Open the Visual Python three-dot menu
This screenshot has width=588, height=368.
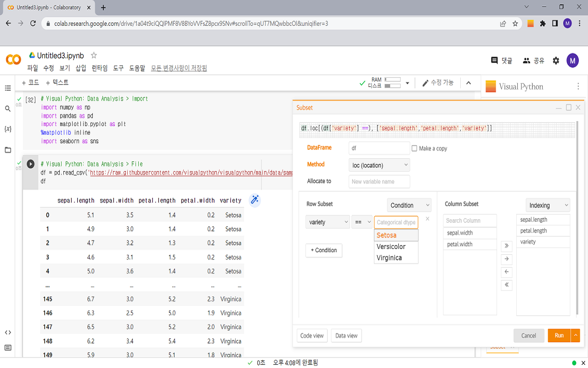pyautogui.click(x=577, y=86)
